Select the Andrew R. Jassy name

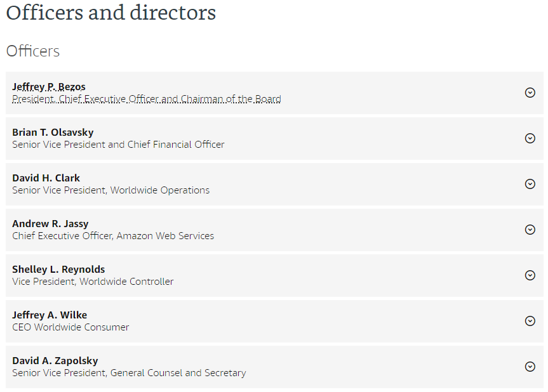[x=50, y=224]
